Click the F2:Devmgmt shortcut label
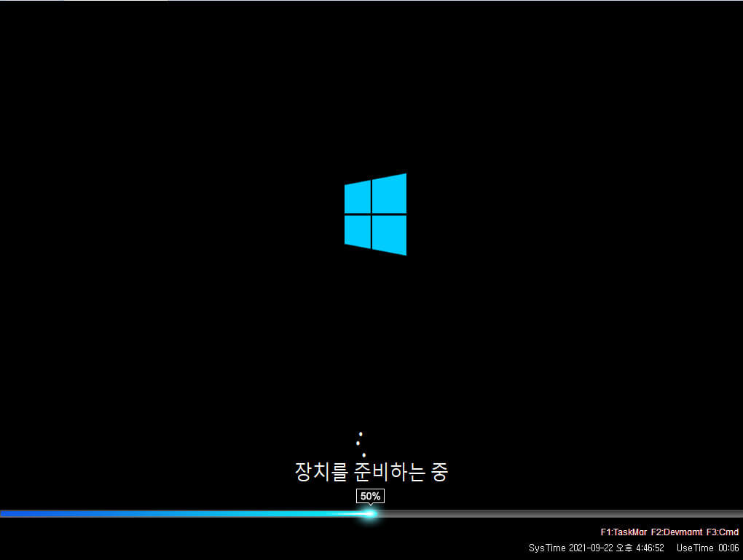Viewport: 743px width, 560px height. [677, 532]
